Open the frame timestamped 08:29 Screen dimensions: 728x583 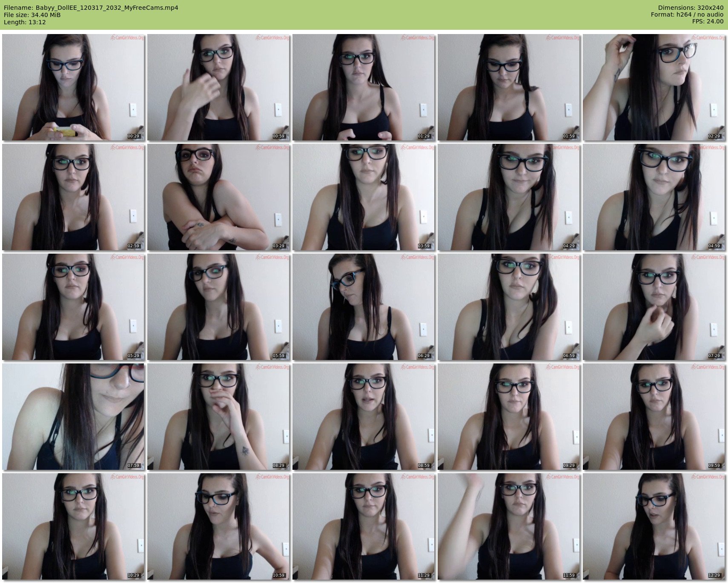(x=218, y=417)
